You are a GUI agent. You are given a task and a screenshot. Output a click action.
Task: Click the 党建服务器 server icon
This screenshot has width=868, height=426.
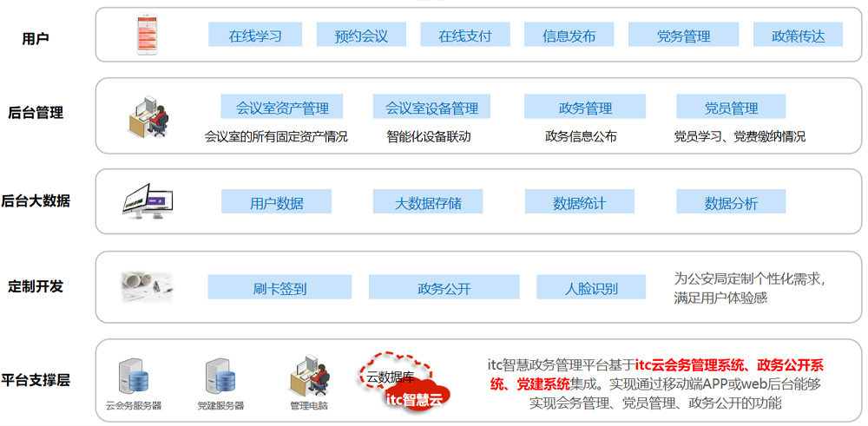220,376
